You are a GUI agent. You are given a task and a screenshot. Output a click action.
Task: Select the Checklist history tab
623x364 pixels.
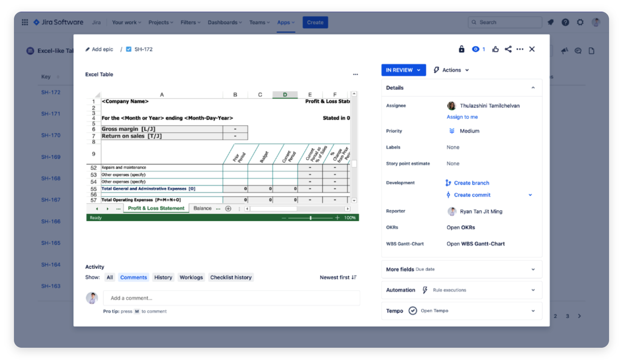pyautogui.click(x=231, y=277)
